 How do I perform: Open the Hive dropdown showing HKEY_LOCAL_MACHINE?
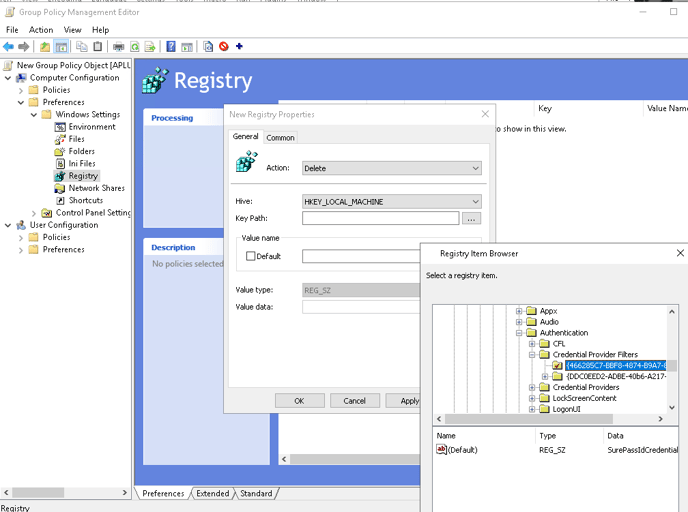coord(391,202)
